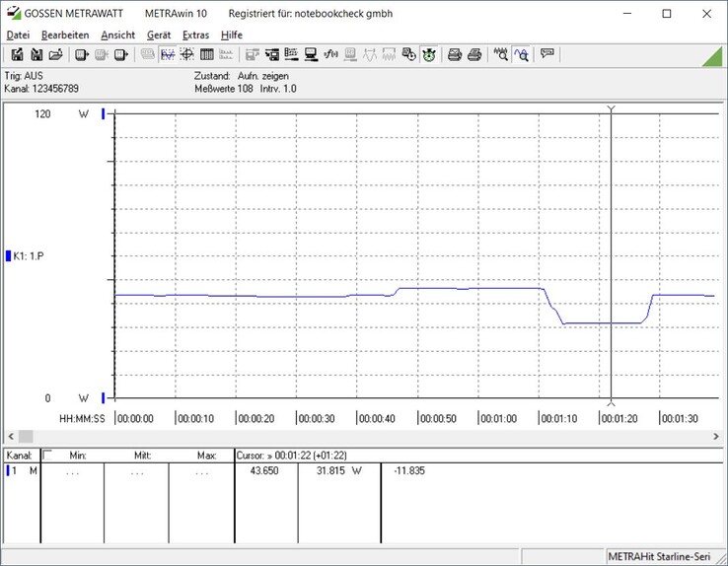Click the multi-column table view icon

(x=206, y=55)
